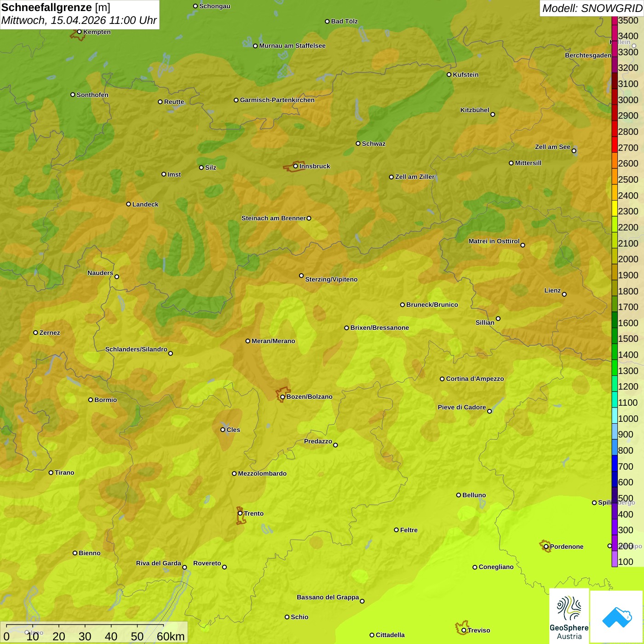Click the Murnau am Staffelsee label
Image resolution: width=644 pixels, height=644 pixels.
click(293, 46)
